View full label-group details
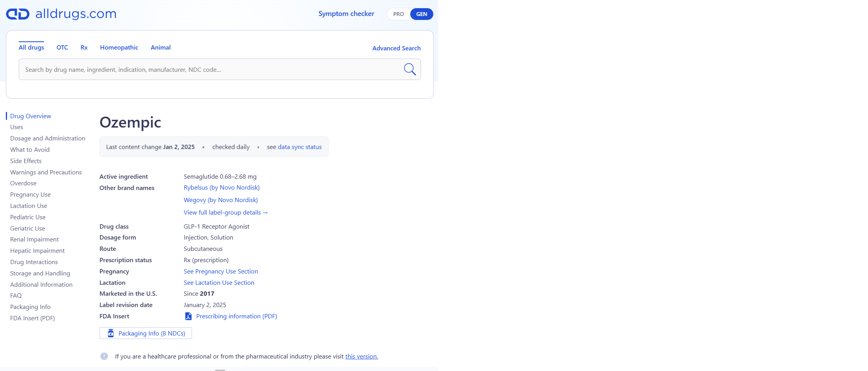This screenshot has width=868, height=371. (226, 213)
